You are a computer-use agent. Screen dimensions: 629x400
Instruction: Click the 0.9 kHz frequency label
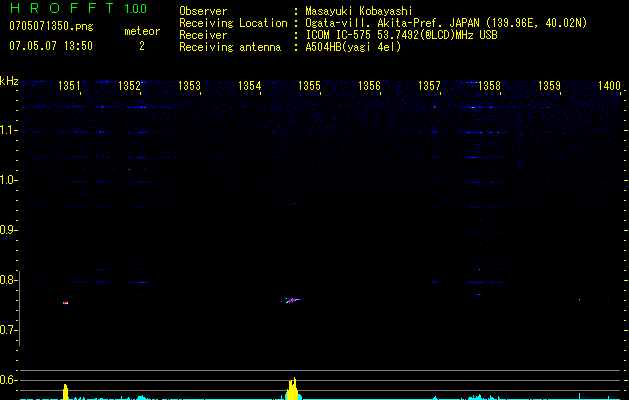click(x=8, y=230)
